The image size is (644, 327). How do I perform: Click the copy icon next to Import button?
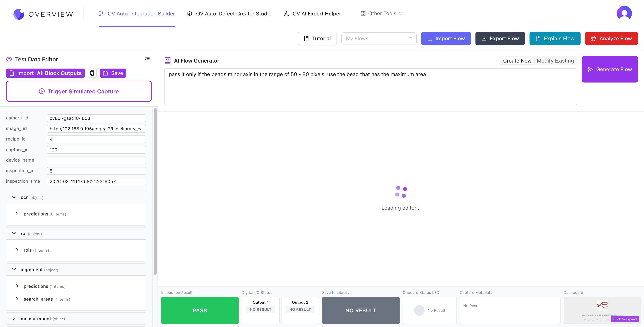92,73
